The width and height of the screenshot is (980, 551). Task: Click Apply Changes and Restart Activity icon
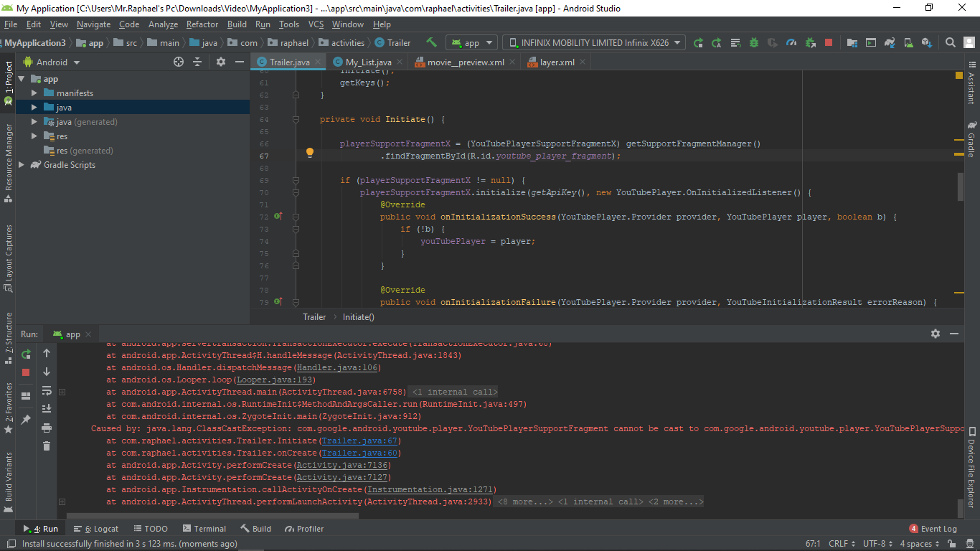(717, 43)
